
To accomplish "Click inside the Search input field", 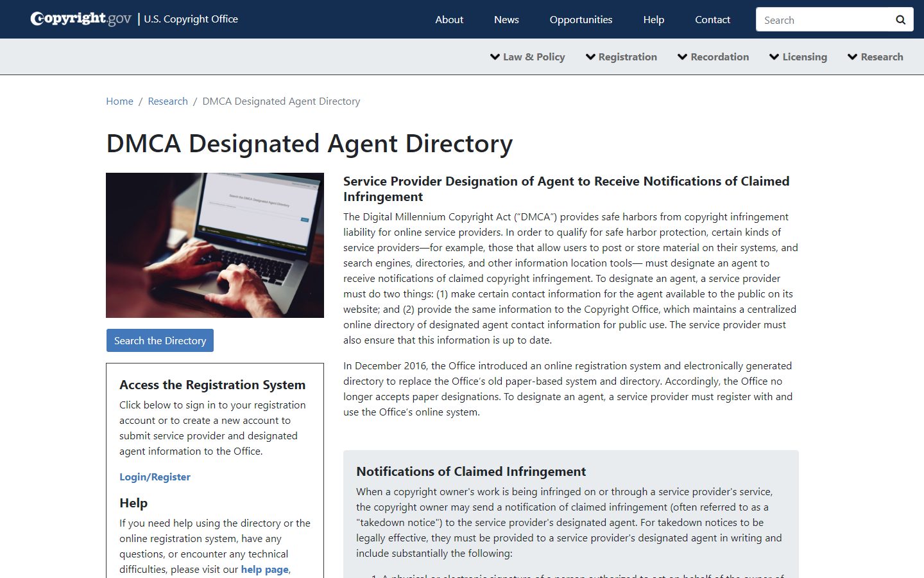I will [825, 20].
